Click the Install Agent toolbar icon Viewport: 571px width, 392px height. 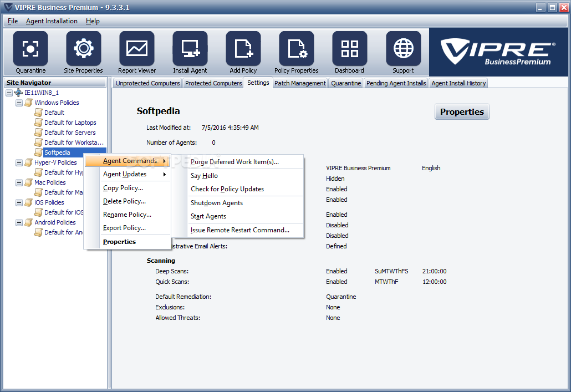tap(190, 48)
